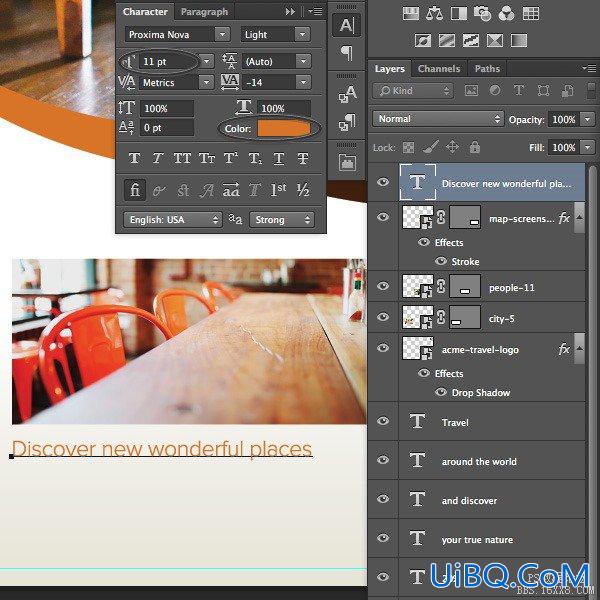Lock transparent pixels
The width and height of the screenshot is (600, 600).
(x=408, y=147)
